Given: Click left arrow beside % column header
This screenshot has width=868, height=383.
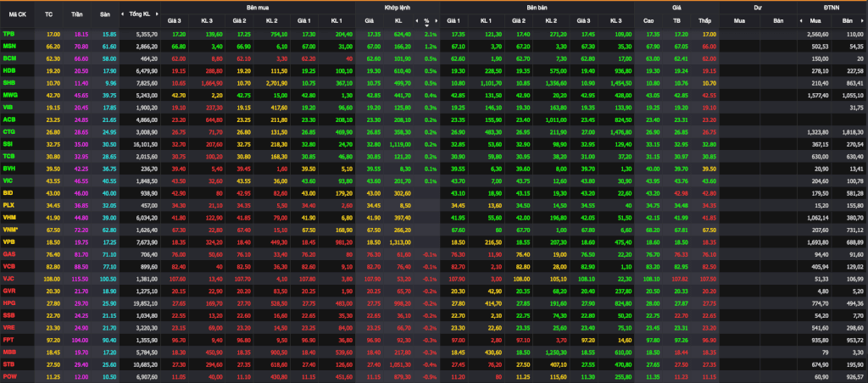Looking at the screenshot, I should [416, 21].
